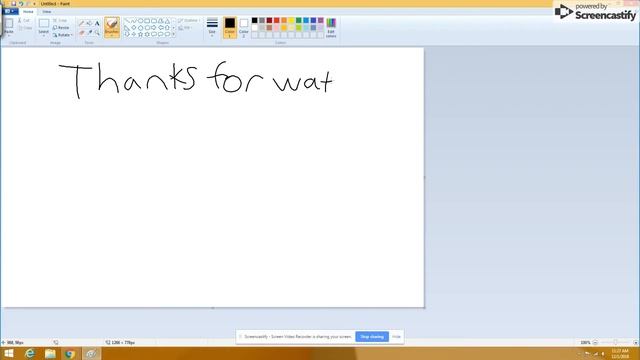Select the Magnifier tool
640x360 pixels.
pyautogui.click(x=97, y=32)
